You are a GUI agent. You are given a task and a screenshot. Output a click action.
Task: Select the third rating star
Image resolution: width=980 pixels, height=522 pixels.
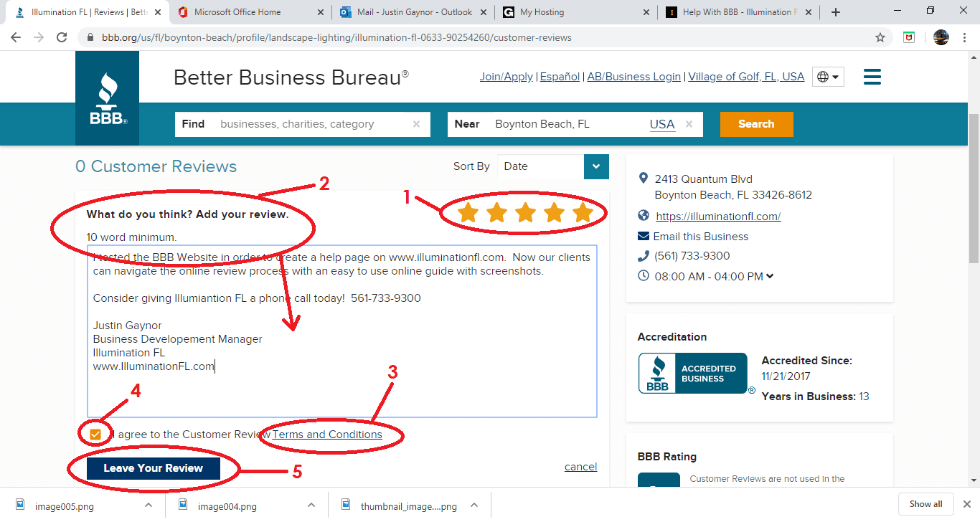point(525,212)
